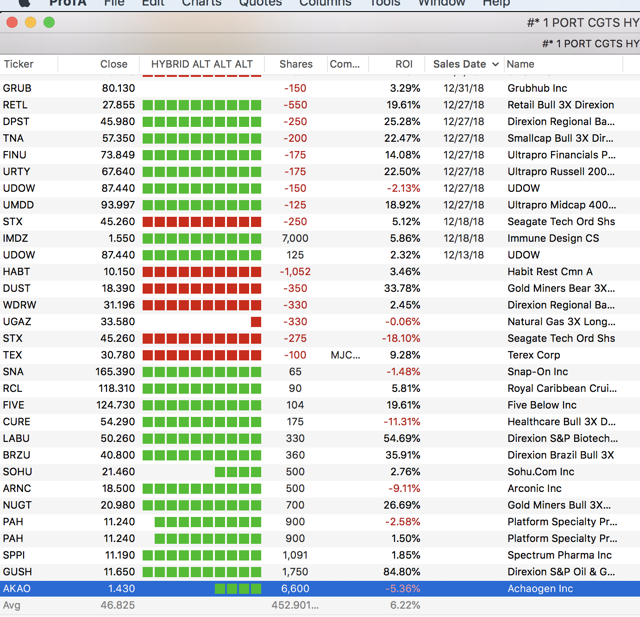Open the File menu

tap(114, 2)
